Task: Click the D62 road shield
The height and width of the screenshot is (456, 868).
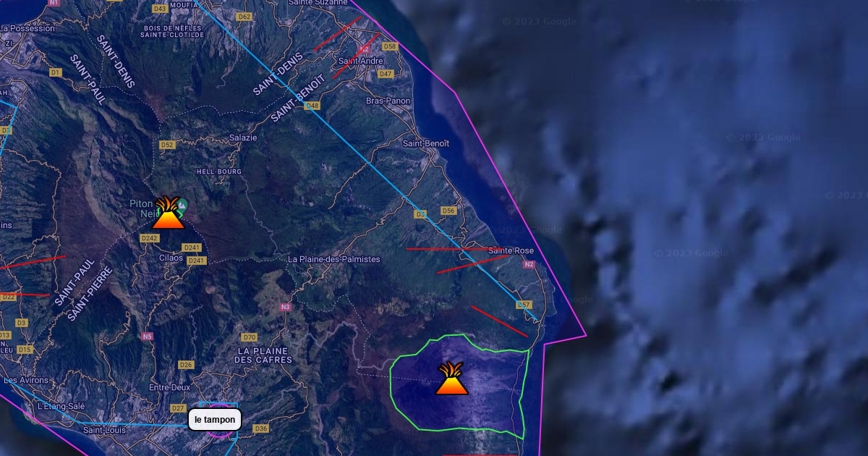Action: (x=244, y=17)
